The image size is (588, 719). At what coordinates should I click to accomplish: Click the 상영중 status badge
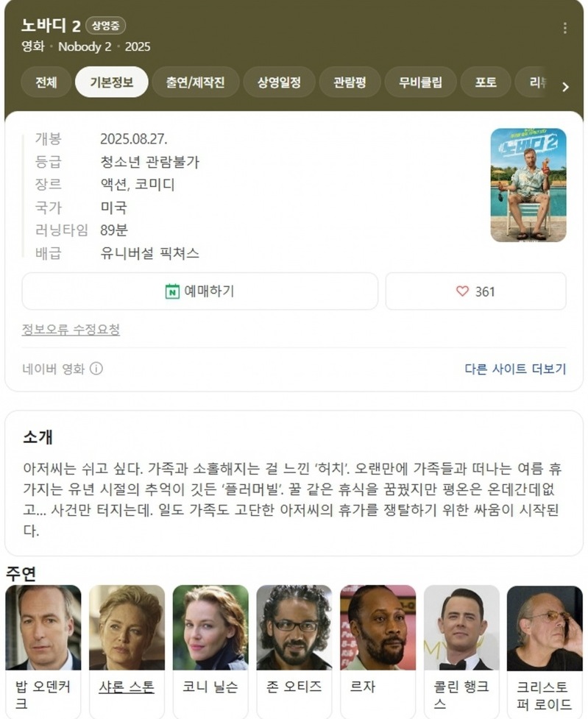click(105, 26)
